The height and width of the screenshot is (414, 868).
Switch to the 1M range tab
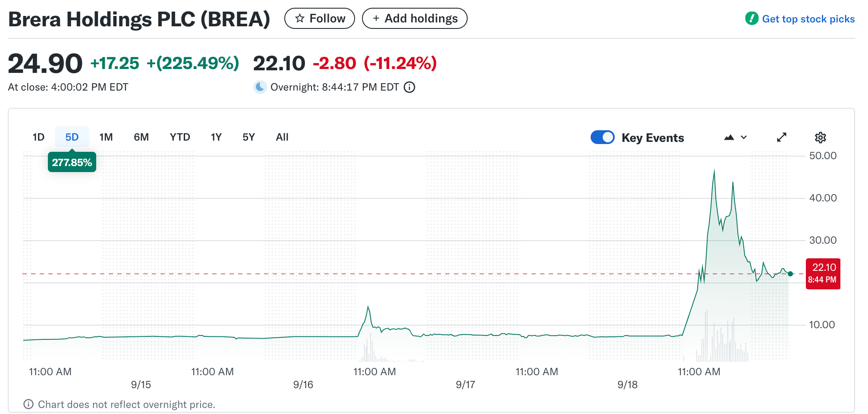tap(106, 137)
